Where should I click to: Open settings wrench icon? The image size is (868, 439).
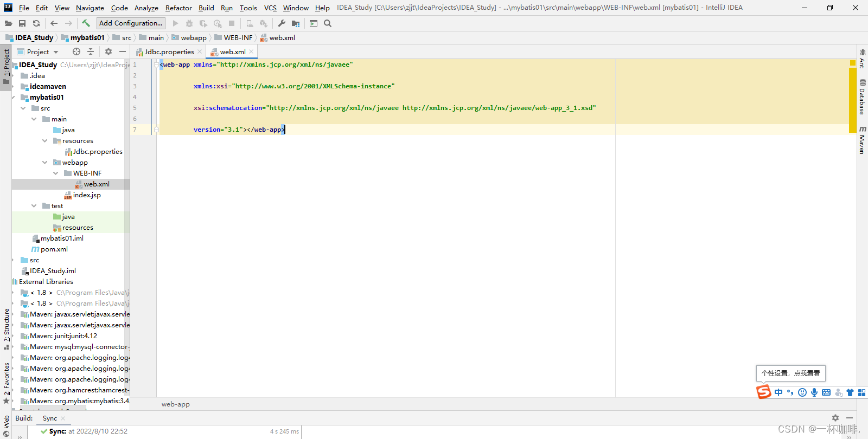282,23
